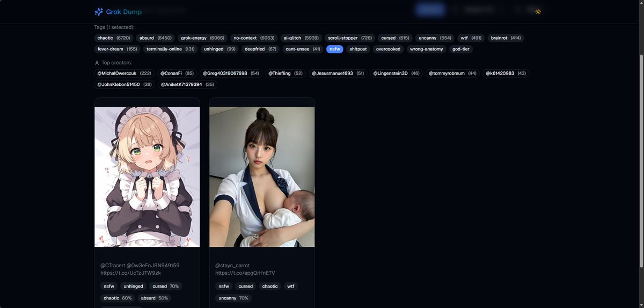Screen dimensions: 644x308
Task: Filter by creator @MichalOwerczuk
Action: (x=124, y=73)
